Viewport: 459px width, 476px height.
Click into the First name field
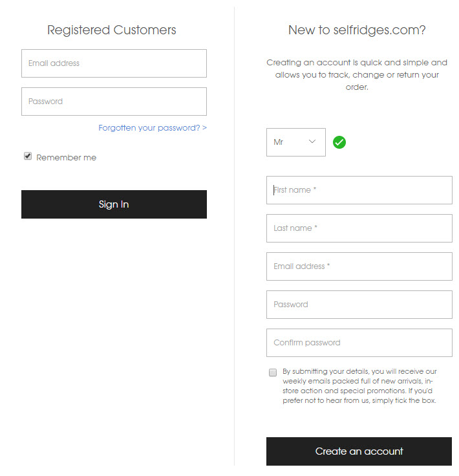(x=359, y=190)
